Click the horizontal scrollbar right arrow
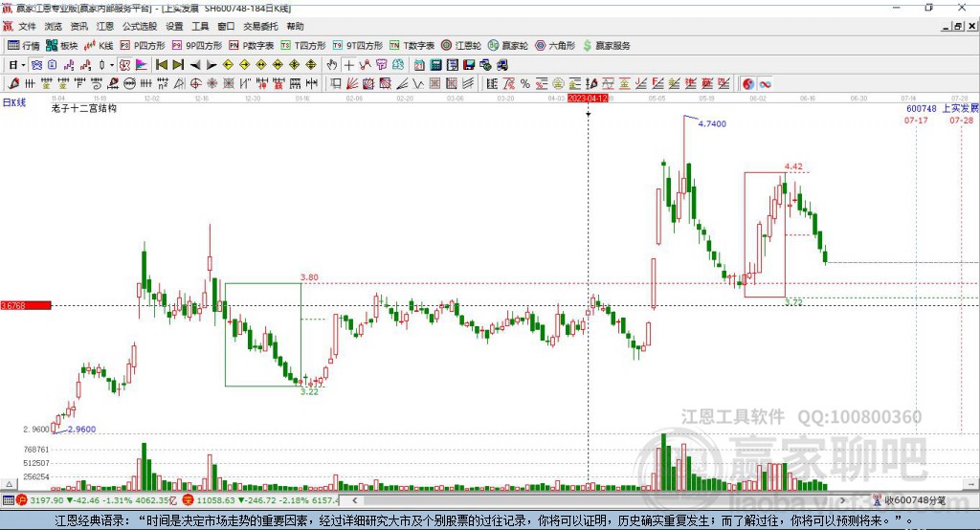 click(842, 500)
